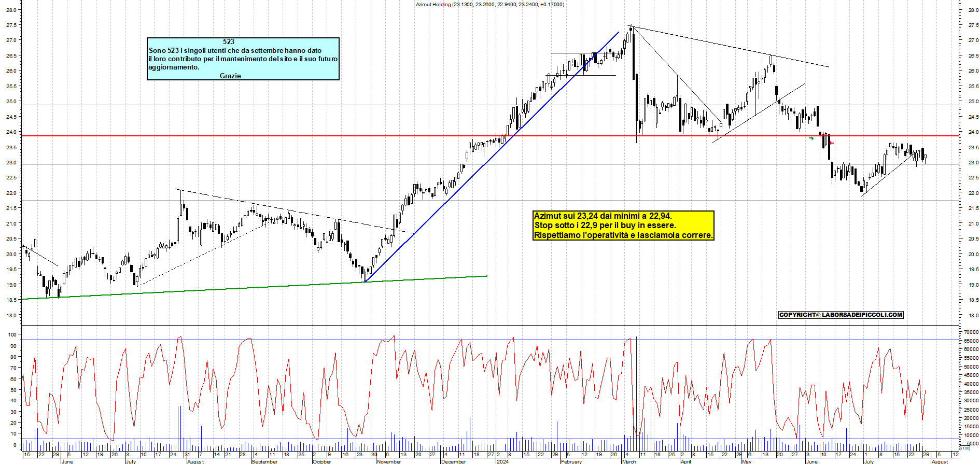Click 'Grazie' in the cyan note box
This screenshot has height=464, width=980.
tap(230, 76)
